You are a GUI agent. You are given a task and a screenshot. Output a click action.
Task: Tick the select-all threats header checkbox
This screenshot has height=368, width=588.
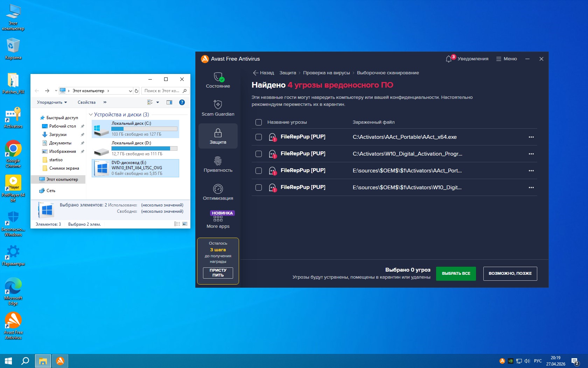[x=259, y=122]
